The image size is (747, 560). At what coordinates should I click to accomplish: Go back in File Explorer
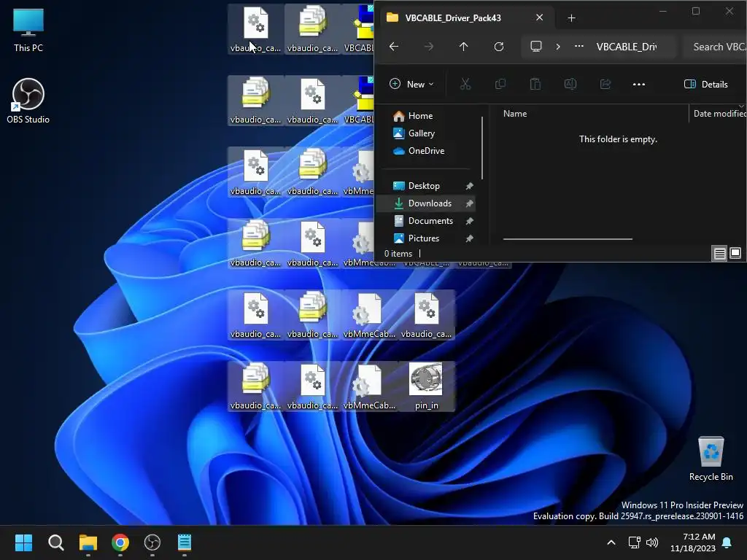coord(394,47)
